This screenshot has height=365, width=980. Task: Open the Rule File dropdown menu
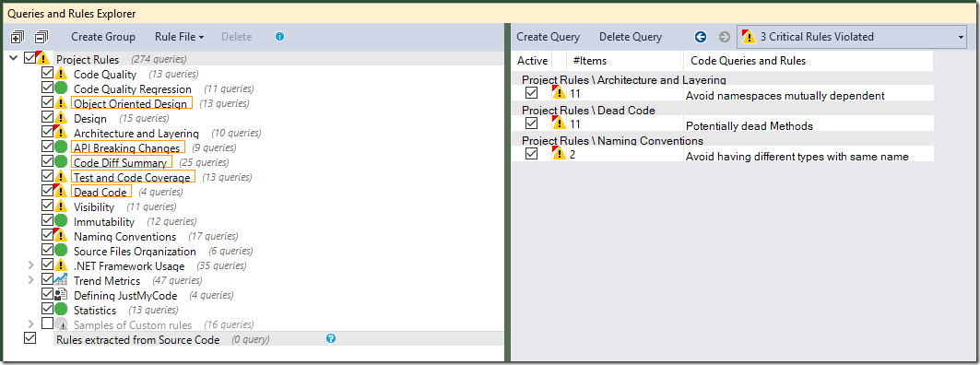pyautogui.click(x=180, y=37)
